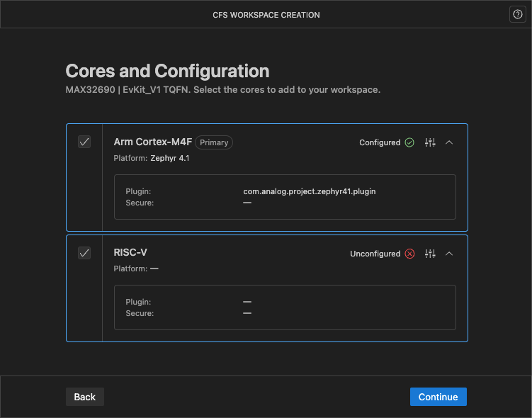Open the help question mark icon
The image size is (532, 418).
point(517,15)
